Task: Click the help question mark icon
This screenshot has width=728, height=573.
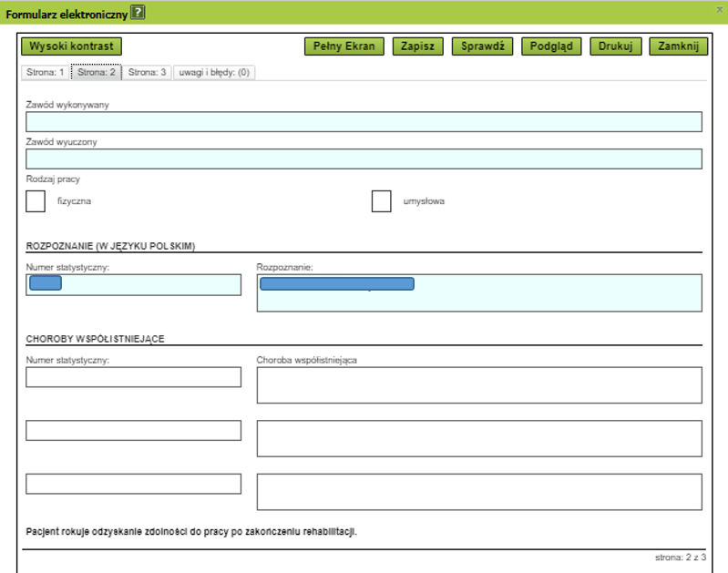Action: [x=138, y=13]
